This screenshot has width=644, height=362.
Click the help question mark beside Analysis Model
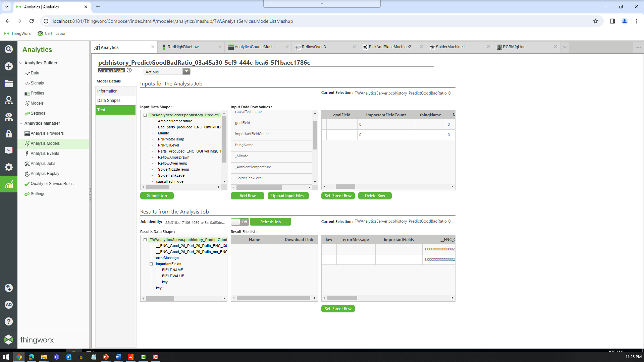click(x=129, y=70)
